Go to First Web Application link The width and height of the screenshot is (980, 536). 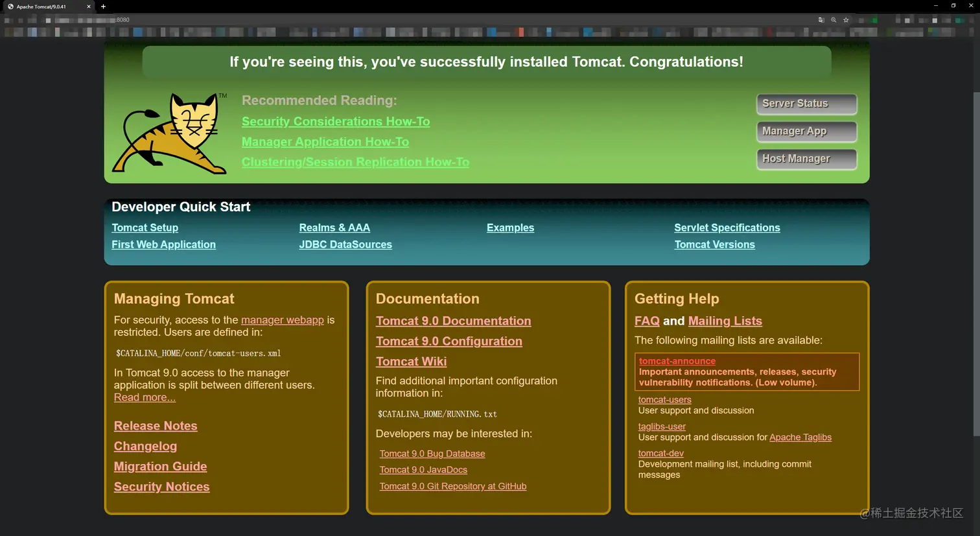163,244
